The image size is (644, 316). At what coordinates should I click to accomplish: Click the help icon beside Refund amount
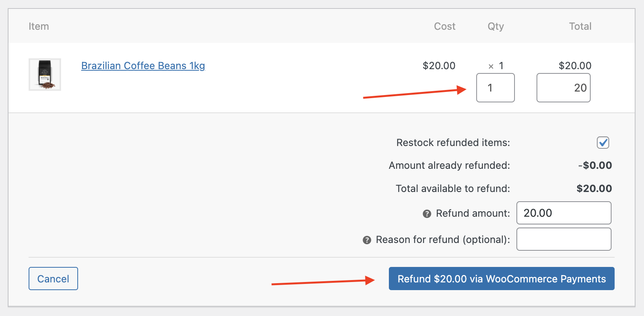[x=427, y=214]
